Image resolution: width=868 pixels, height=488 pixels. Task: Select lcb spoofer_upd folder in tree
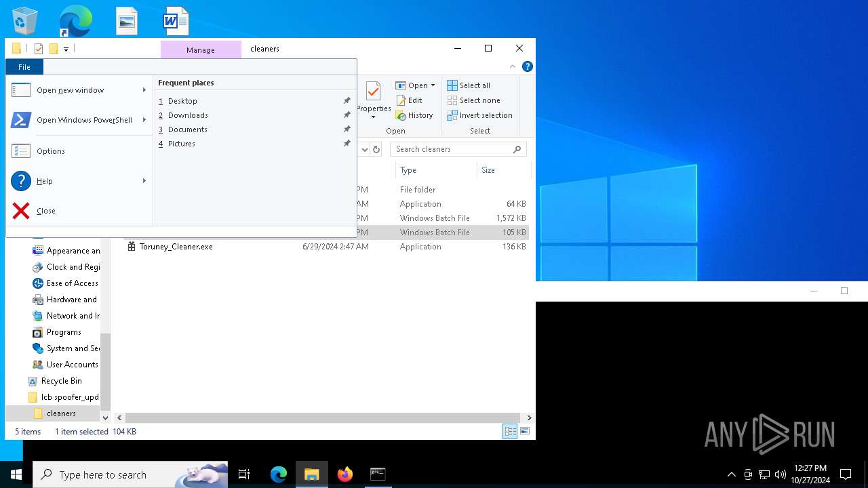coord(63,397)
